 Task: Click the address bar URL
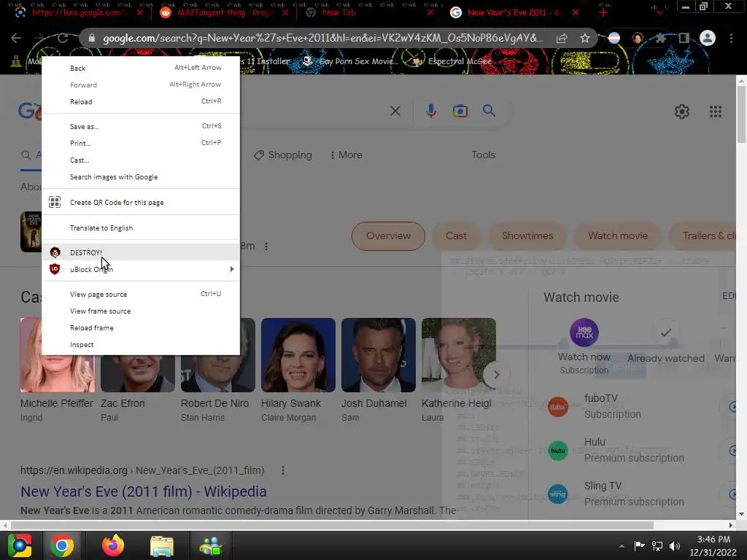coord(322,38)
